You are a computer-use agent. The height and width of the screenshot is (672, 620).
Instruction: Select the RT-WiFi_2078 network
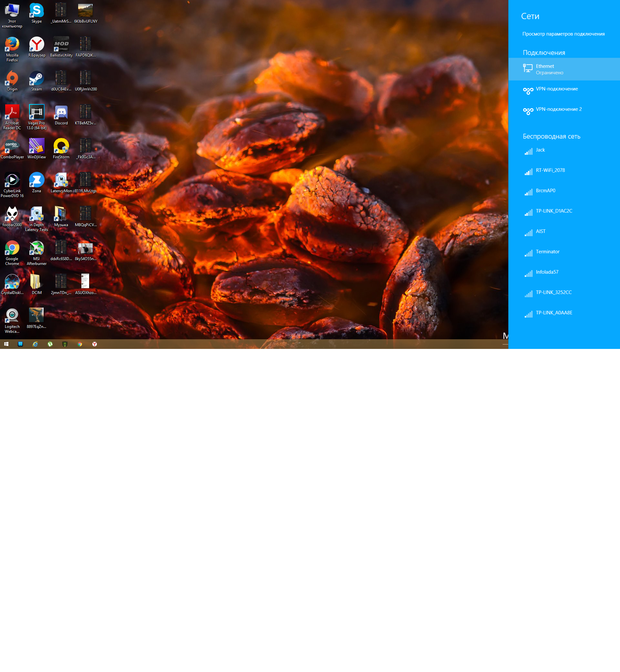(x=550, y=171)
